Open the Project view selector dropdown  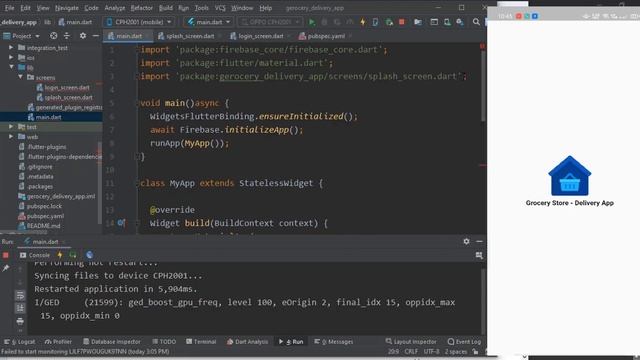point(22,36)
